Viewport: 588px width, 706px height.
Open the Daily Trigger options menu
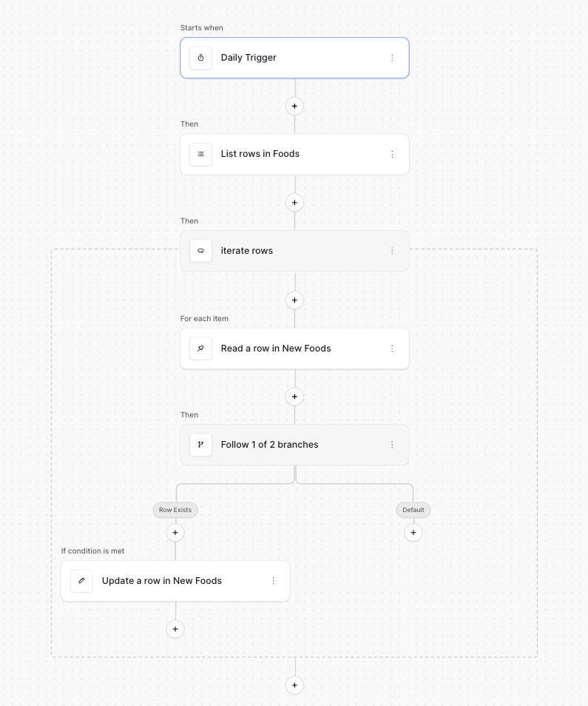pos(392,58)
